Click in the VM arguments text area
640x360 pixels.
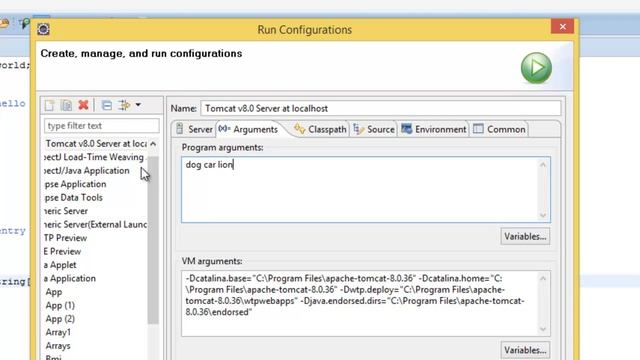366,303
